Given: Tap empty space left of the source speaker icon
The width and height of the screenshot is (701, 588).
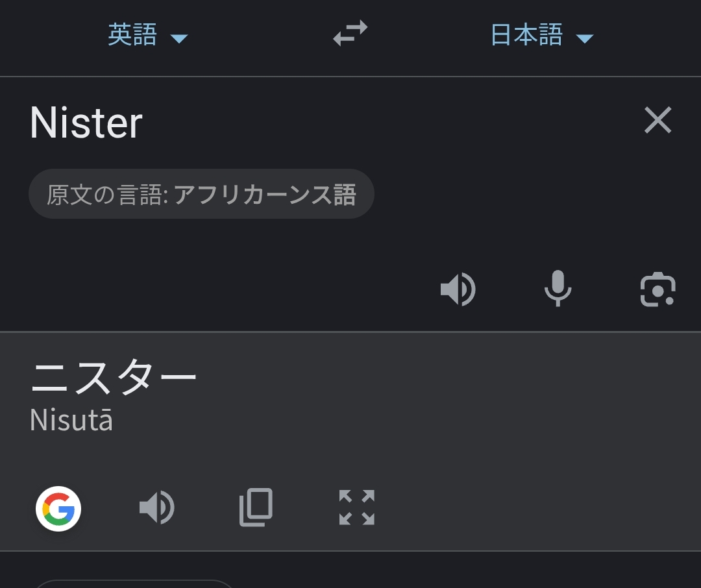Looking at the screenshot, I should coord(227,289).
